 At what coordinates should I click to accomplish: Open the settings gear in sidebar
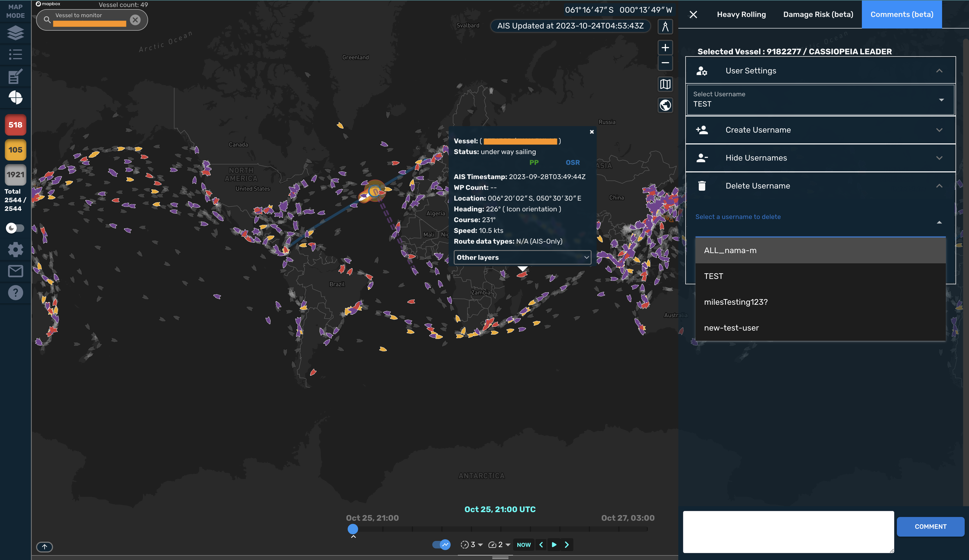coord(15,249)
